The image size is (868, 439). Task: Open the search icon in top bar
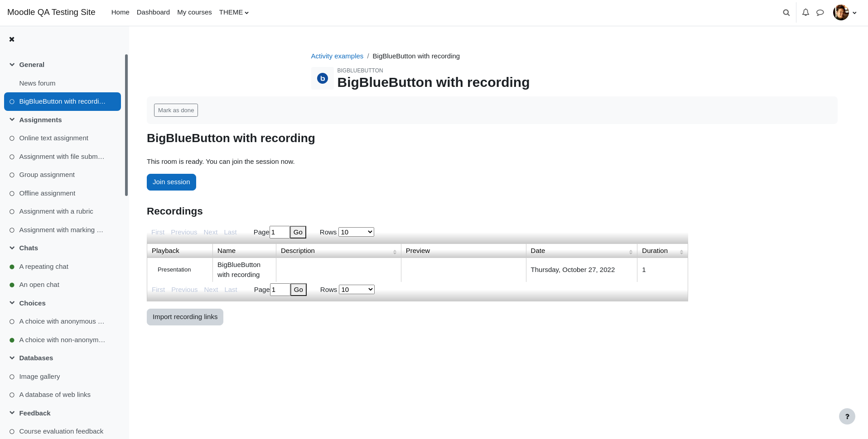pos(786,13)
